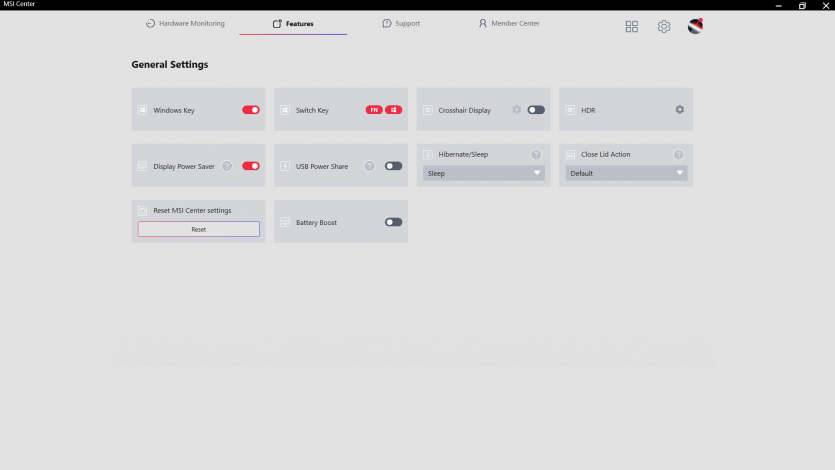Screen dimensions: 835x470
Task: Expand the Close Lid Action dropdown
Action: click(x=627, y=173)
